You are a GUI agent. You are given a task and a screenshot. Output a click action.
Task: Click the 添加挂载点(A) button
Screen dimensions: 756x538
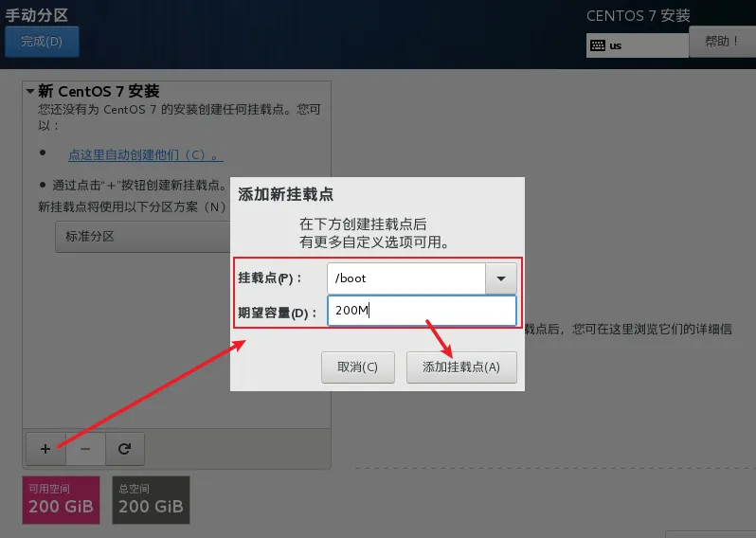click(461, 368)
